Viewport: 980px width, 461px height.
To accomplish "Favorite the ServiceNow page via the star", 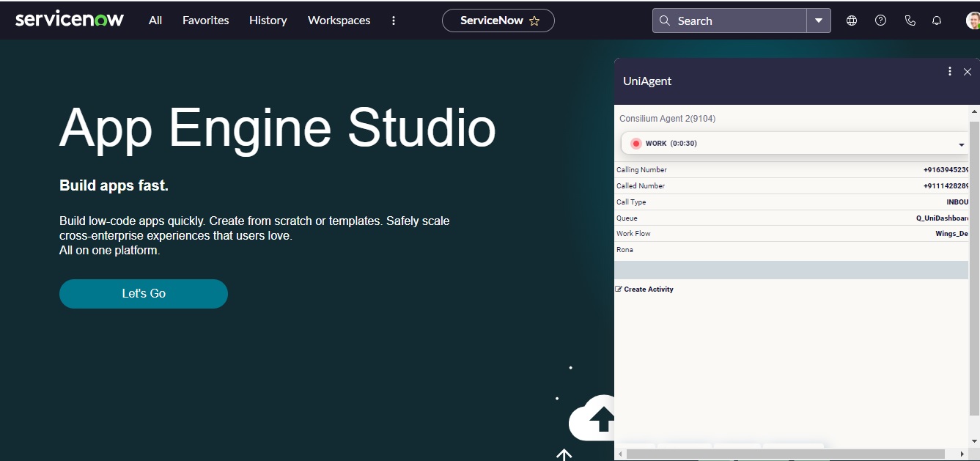I will coord(534,21).
